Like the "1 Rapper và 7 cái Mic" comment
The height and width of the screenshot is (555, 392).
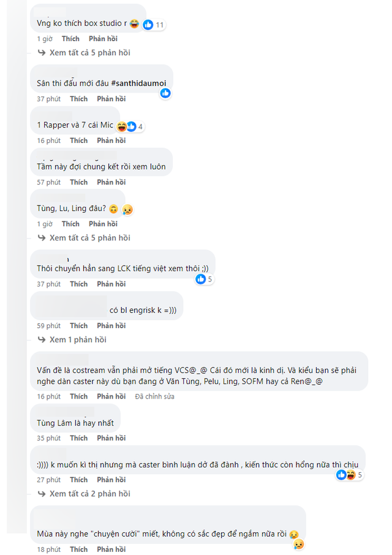click(78, 140)
